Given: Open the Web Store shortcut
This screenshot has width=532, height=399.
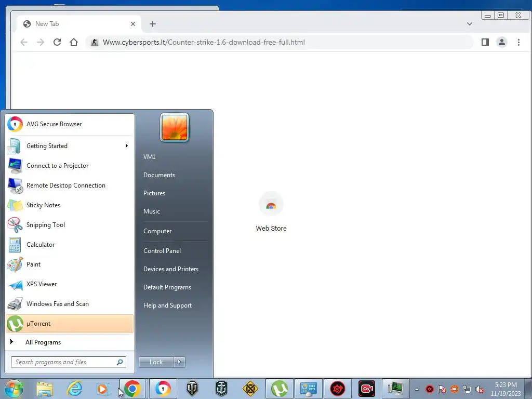Looking at the screenshot, I should click(271, 212).
